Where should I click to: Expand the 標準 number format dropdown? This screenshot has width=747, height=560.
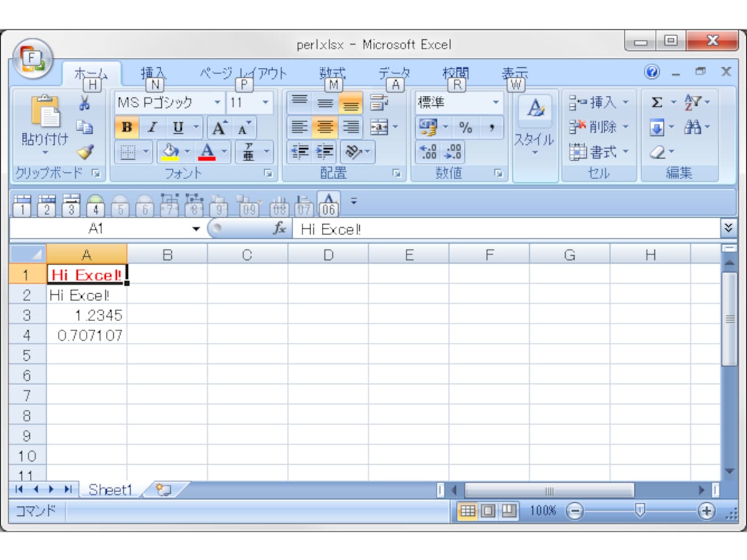pyautogui.click(x=496, y=103)
